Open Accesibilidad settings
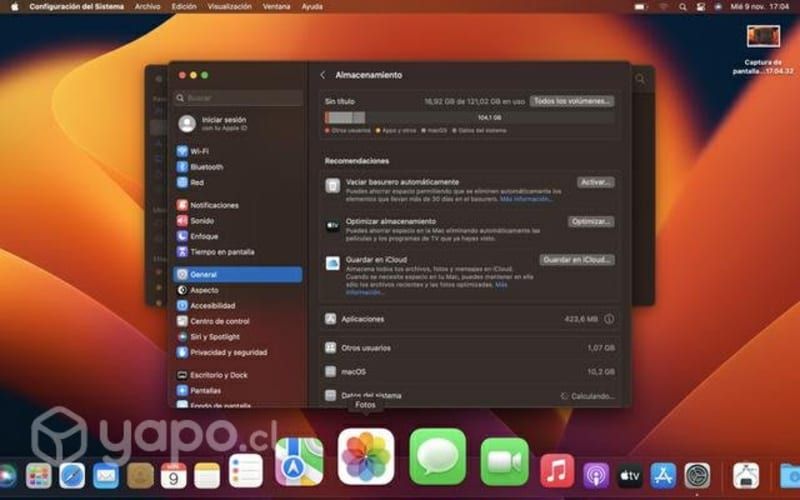This screenshot has width=800, height=500. point(206,306)
